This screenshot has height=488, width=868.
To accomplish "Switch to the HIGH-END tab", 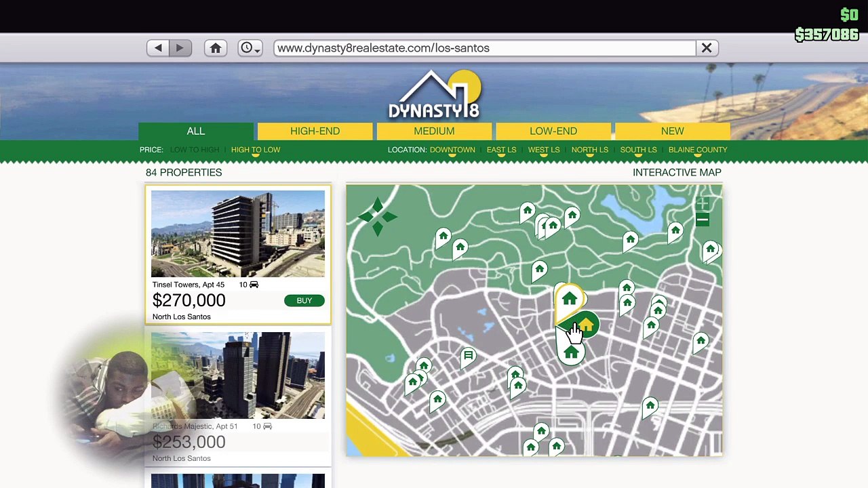I will pyautogui.click(x=315, y=131).
